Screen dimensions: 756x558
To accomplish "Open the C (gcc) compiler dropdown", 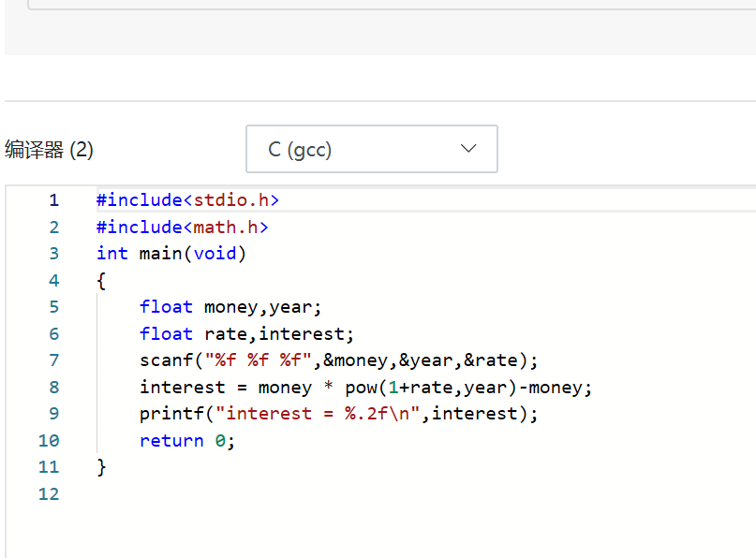I will tap(371, 149).
